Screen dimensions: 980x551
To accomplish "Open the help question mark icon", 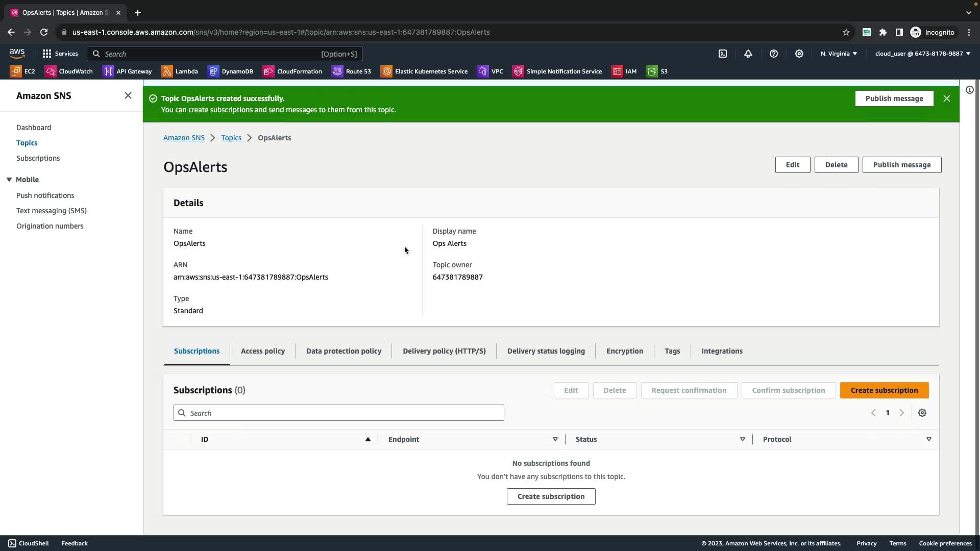I will point(774,54).
